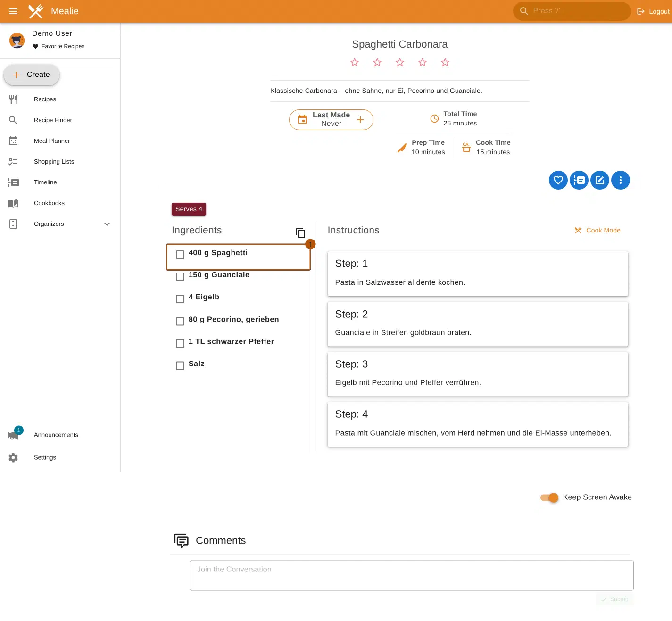Tick the 4 Eigelb checkbox
The height and width of the screenshot is (621, 672).
tap(180, 299)
